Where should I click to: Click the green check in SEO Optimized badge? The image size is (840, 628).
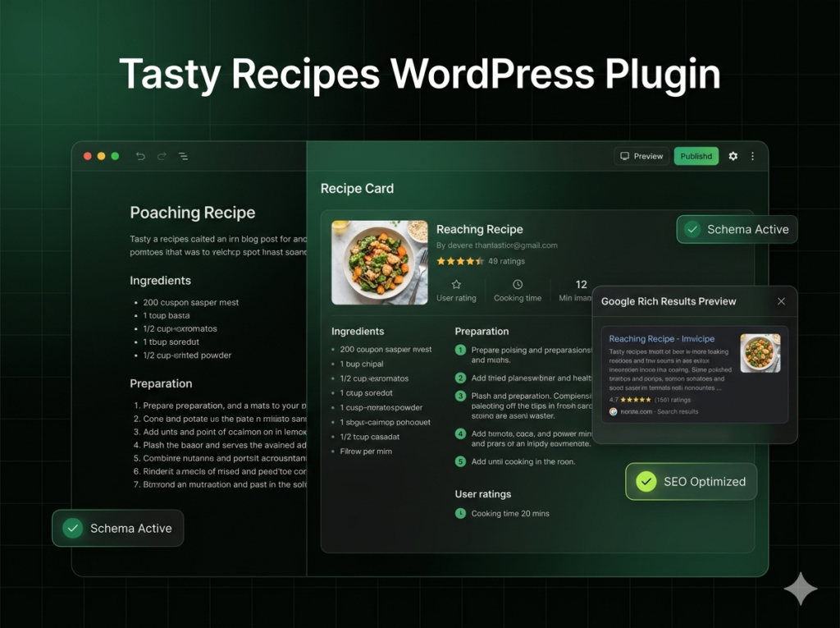(646, 482)
